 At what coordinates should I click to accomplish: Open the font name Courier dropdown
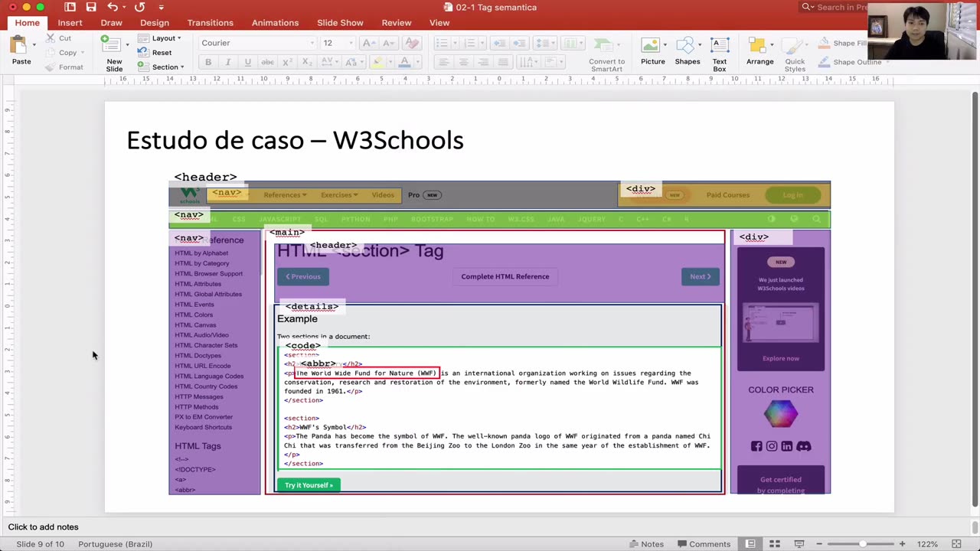point(311,43)
